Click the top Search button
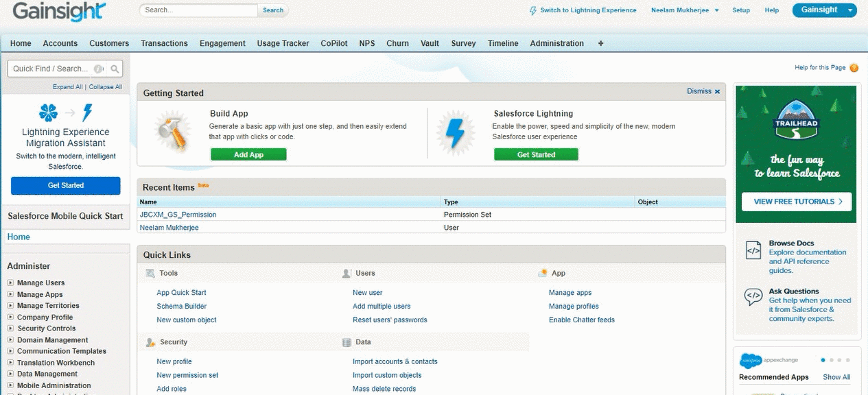868x395 pixels. click(273, 10)
